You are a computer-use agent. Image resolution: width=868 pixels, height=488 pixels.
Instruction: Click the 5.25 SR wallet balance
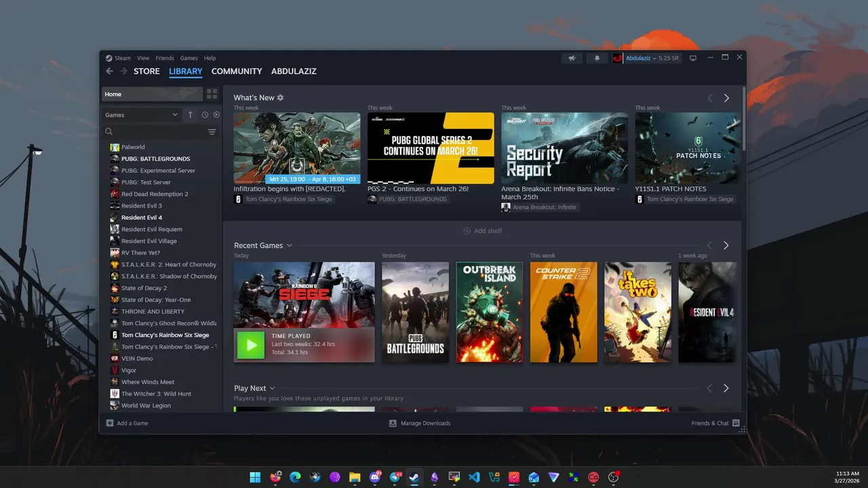(x=669, y=58)
